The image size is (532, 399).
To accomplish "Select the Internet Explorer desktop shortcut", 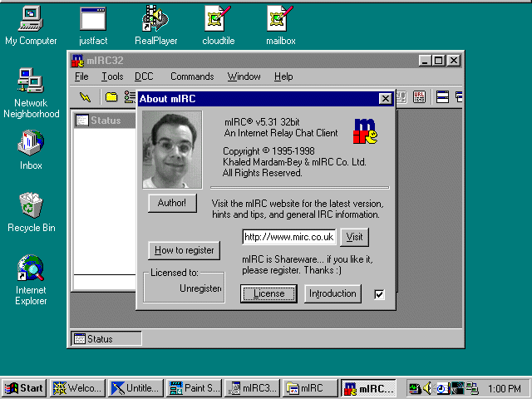I will [31, 280].
